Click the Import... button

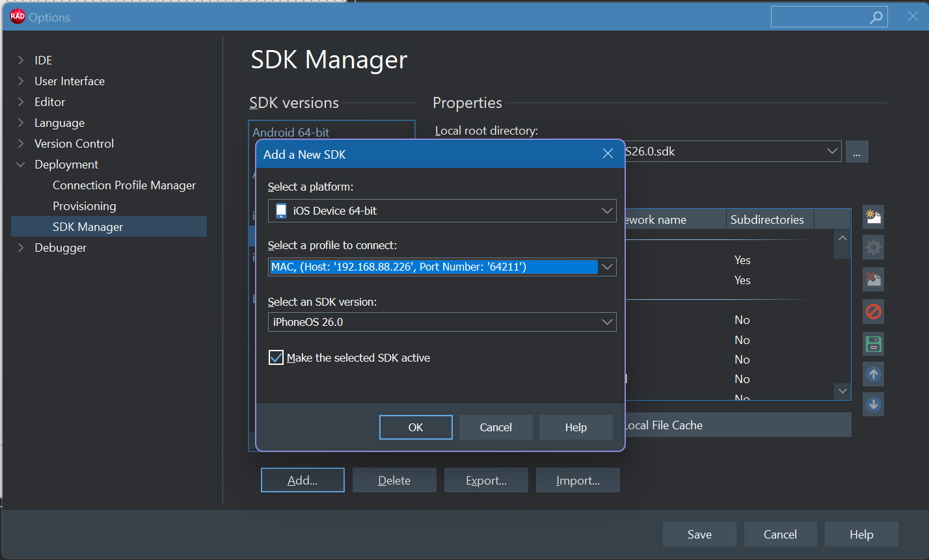click(578, 481)
